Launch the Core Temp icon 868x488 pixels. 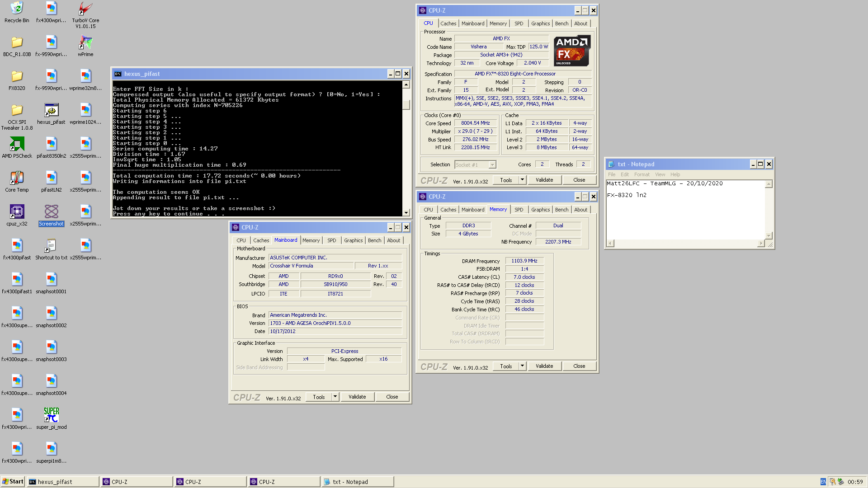coord(17,182)
